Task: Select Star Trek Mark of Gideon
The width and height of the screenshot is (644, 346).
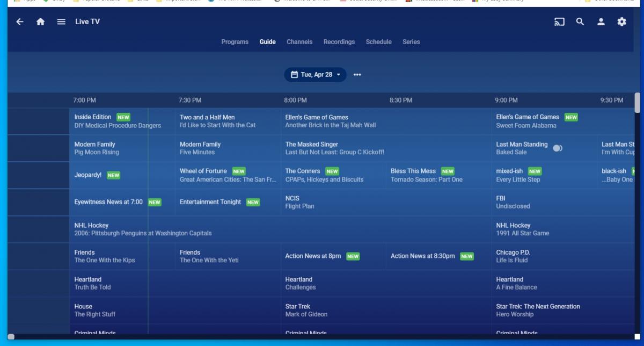Action: [x=386, y=310]
